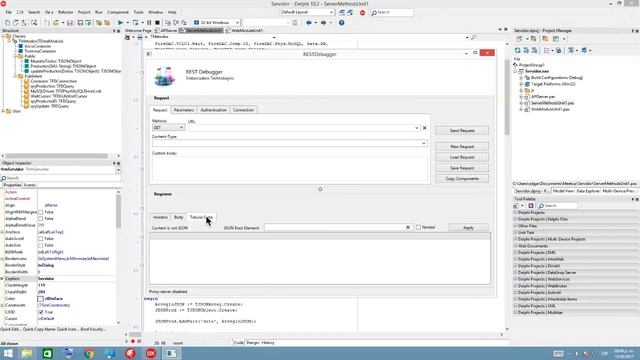Click the Stop square icon in debug toolbar

157,23
